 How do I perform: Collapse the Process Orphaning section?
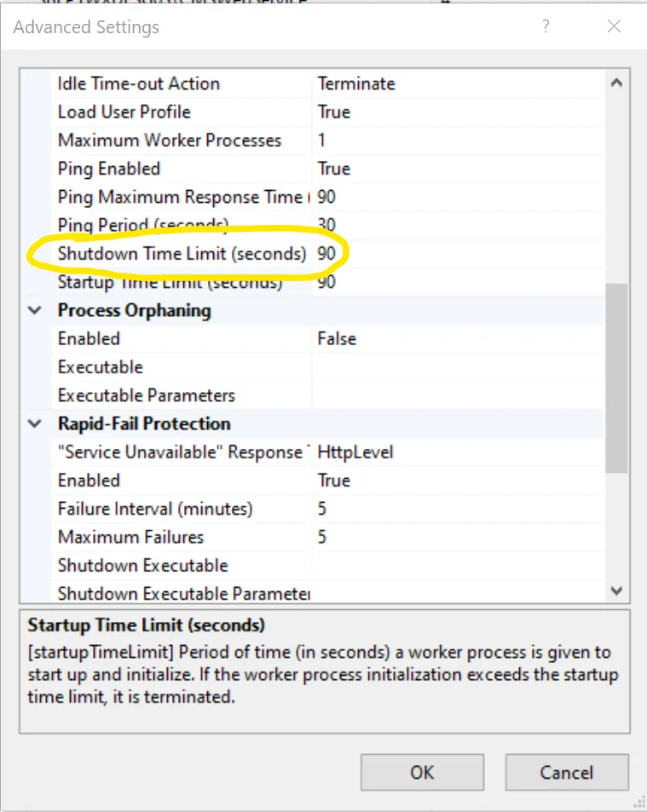[x=35, y=310]
